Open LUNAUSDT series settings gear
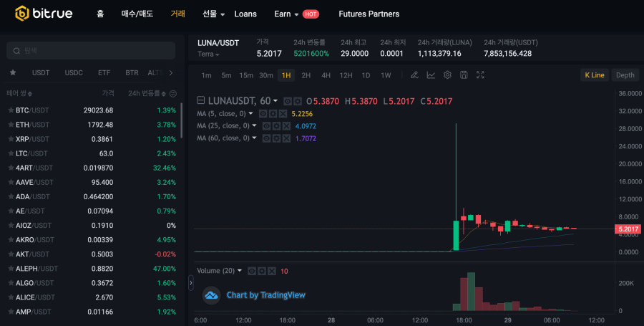644x326 pixels. (298, 101)
